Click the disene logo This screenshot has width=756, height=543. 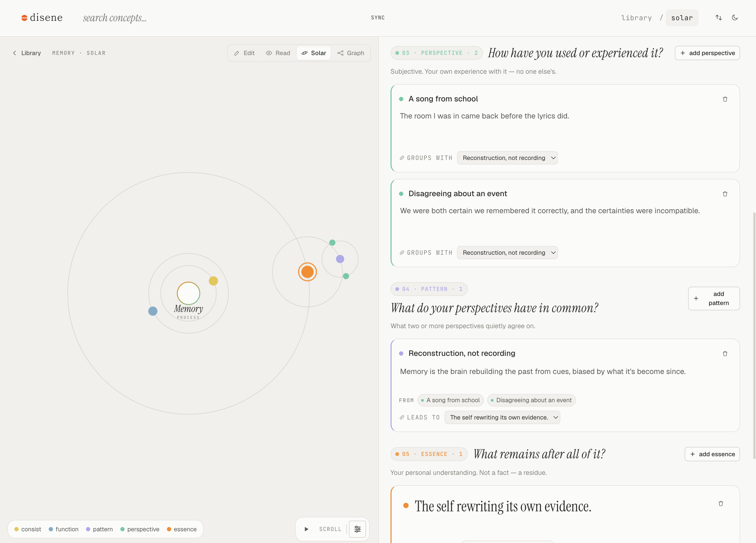(42, 18)
